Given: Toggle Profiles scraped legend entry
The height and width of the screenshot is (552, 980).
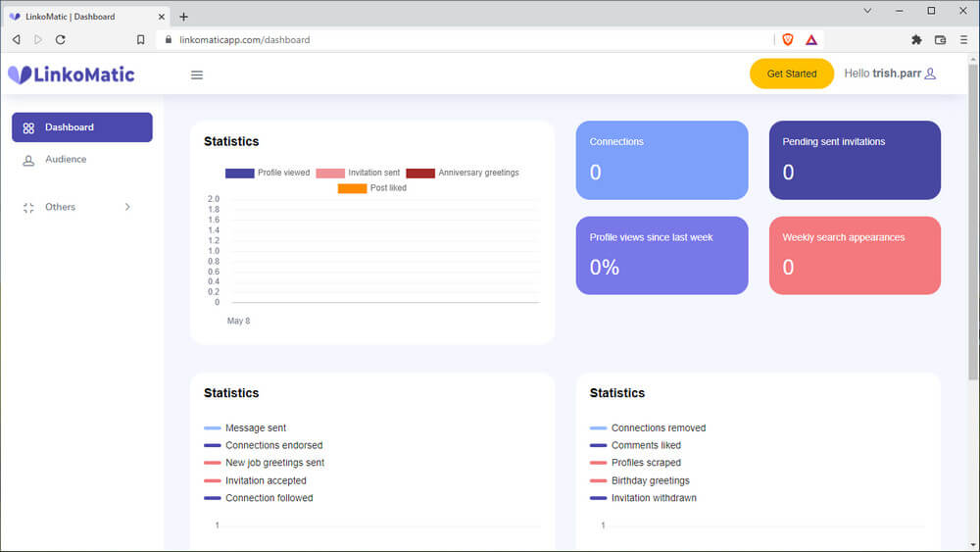Looking at the screenshot, I should point(635,463).
